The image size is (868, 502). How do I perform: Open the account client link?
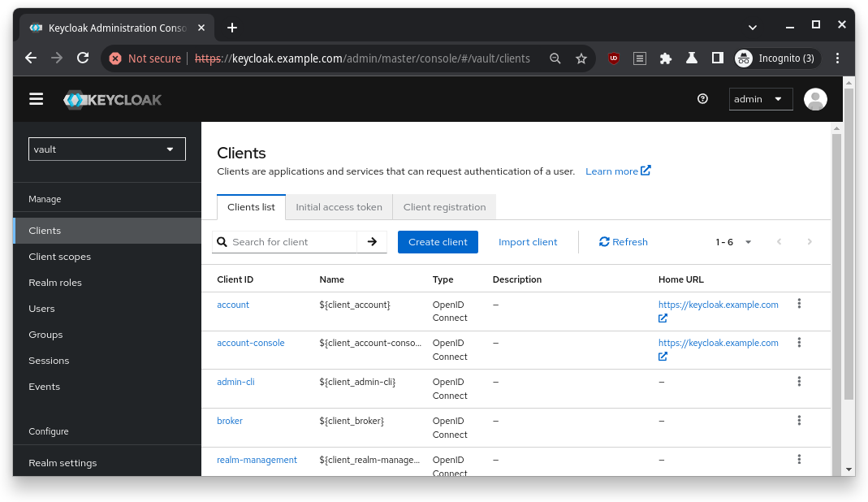point(233,305)
